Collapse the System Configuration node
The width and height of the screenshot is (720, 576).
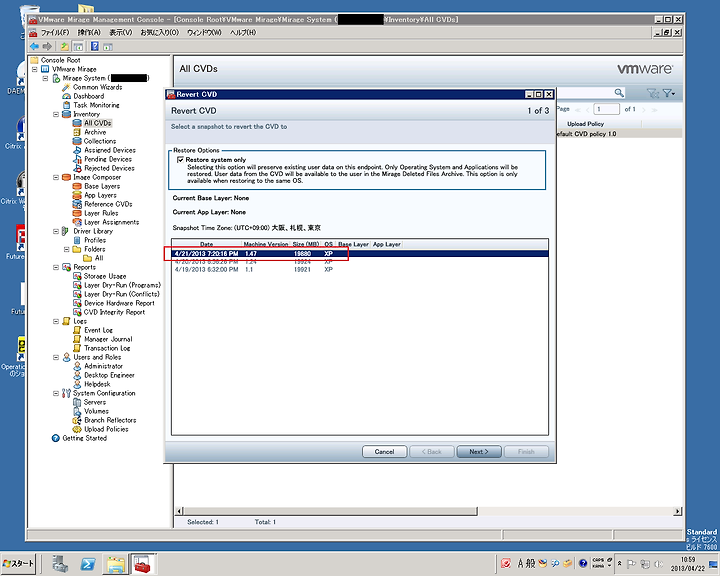click(x=56, y=394)
